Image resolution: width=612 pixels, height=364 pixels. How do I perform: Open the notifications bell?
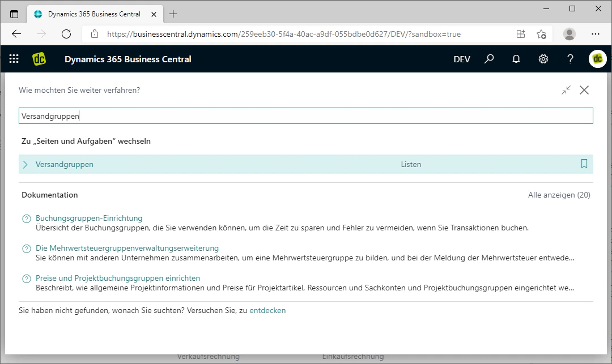[x=516, y=59]
